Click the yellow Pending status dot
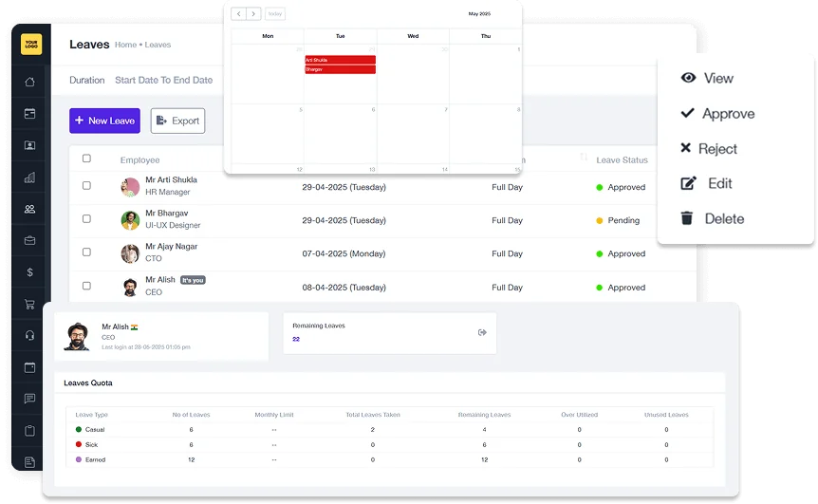818x504 pixels. point(599,220)
